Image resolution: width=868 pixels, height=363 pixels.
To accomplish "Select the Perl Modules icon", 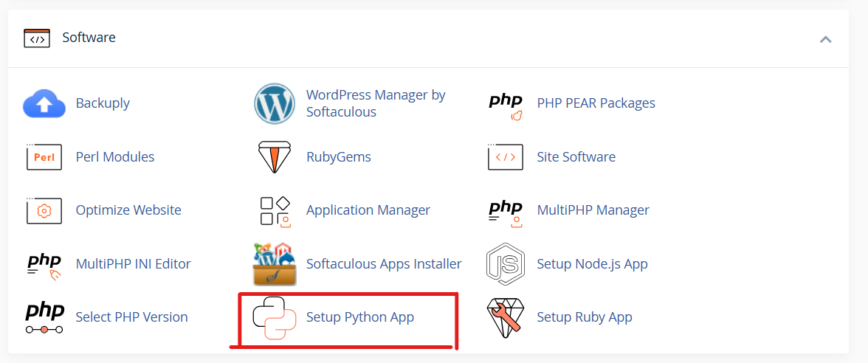I will (x=44, y=157).
